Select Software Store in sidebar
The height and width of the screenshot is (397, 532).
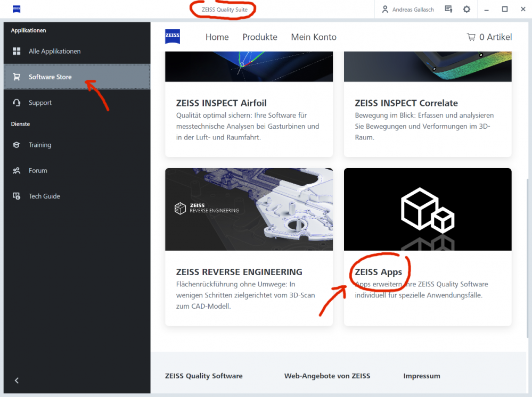point(50,77)
